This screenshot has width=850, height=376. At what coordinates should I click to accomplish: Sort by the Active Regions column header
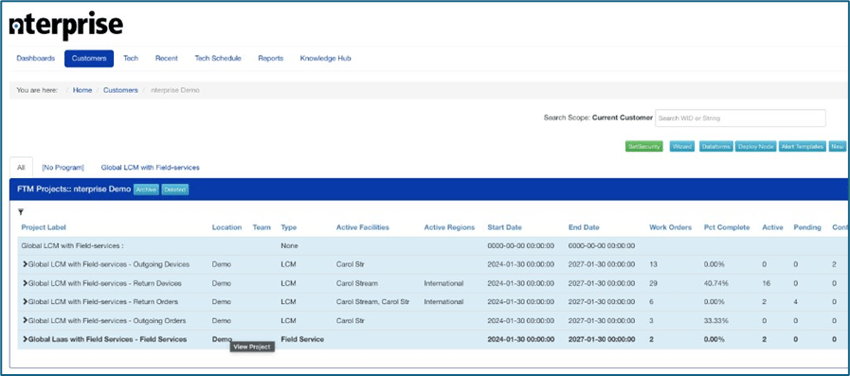[x=449, y=228]
